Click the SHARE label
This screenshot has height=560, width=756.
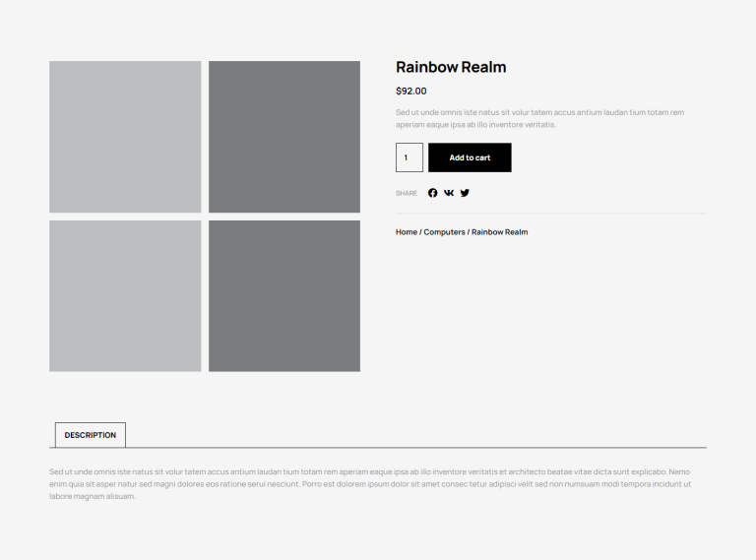[x=407, y=194]
